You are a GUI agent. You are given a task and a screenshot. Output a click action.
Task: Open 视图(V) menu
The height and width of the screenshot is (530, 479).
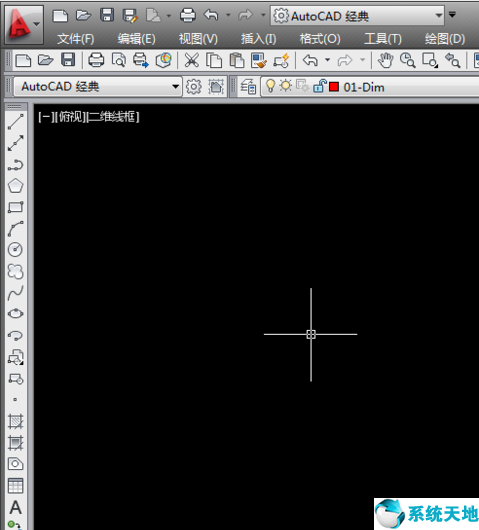click(x=198, y=39)
